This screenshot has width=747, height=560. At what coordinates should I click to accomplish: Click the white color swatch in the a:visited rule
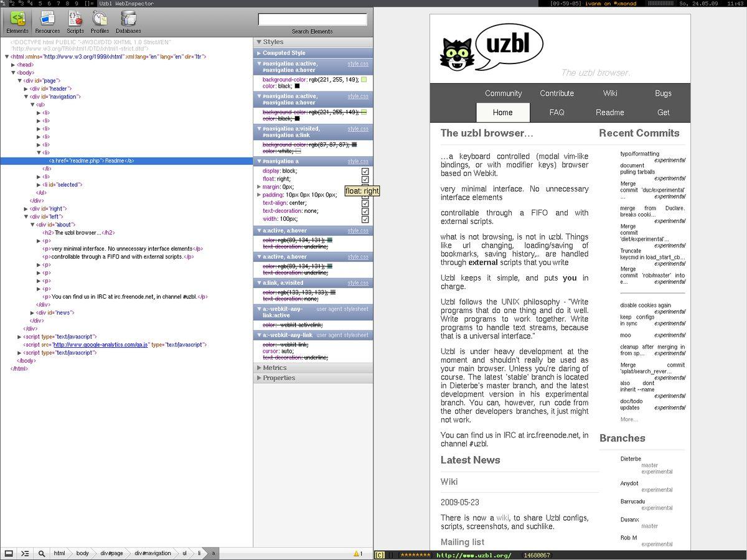point(298,151)
